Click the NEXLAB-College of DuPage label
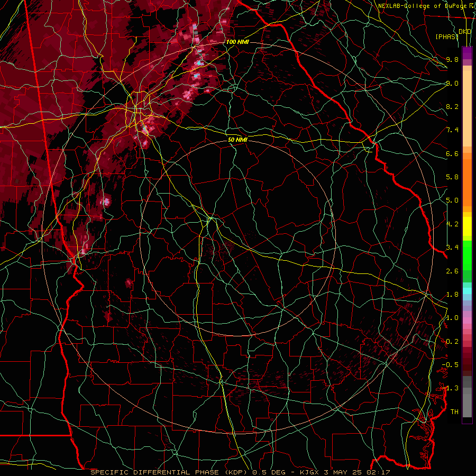This screenshot has width=476, height=476. click(422, 6)
